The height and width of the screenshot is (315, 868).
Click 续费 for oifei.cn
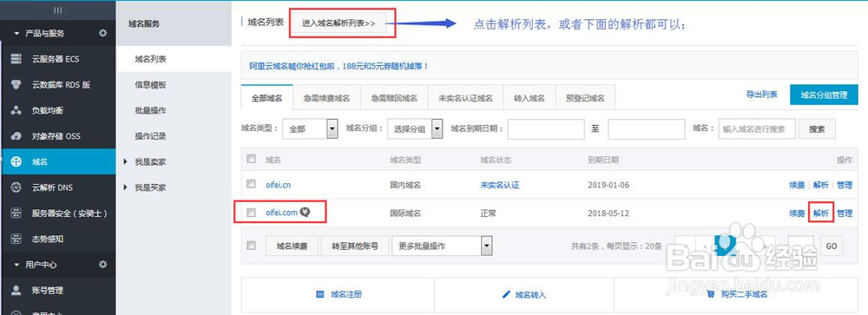(797, 185)
